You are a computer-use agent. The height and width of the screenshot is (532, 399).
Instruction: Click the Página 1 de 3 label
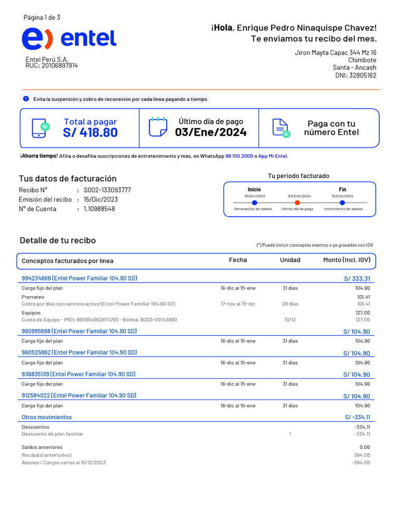pyautogui.click(x=42, y=18)
